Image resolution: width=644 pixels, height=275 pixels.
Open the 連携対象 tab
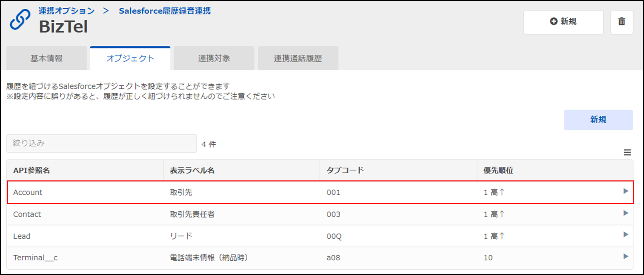point(214,58)
